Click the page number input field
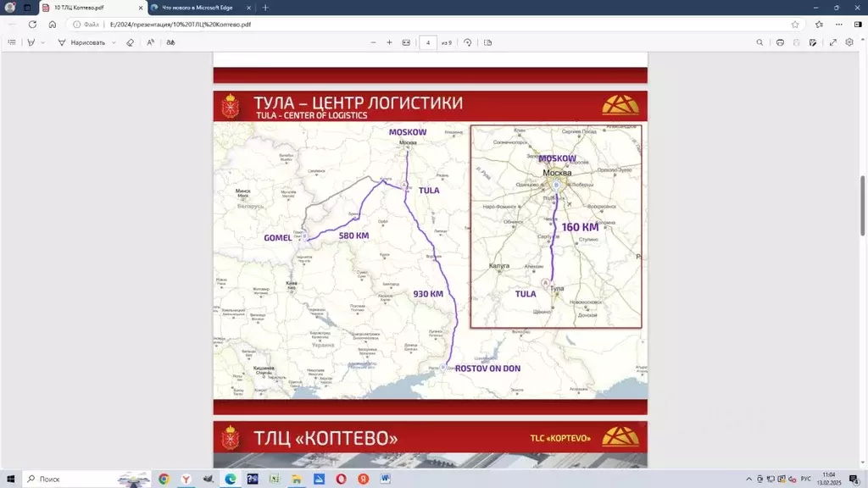The width and height of the screenshot is (868, 488). click(x=428, y=42)
